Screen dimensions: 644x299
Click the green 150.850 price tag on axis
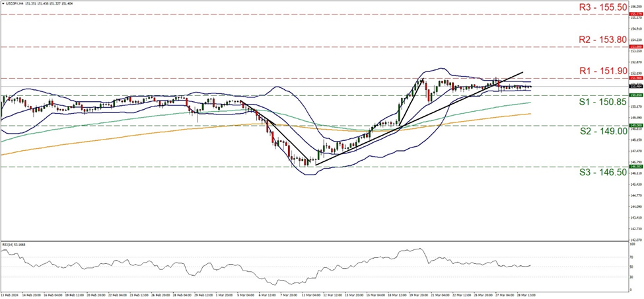click(635, 95)
